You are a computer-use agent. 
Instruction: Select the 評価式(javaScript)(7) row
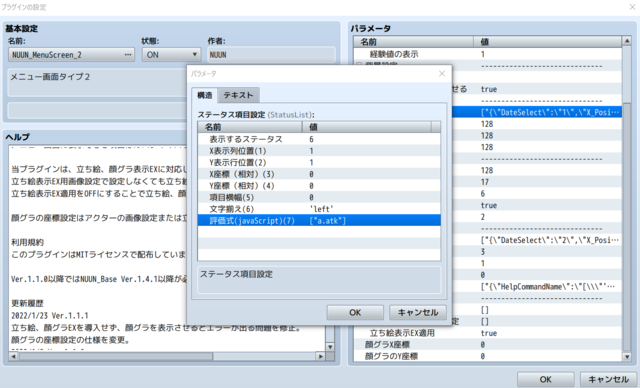[319, 221]
